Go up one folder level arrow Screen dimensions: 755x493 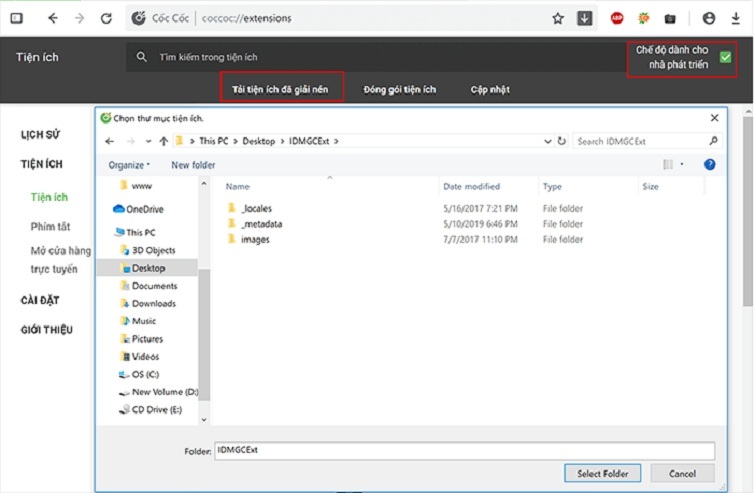164,141
